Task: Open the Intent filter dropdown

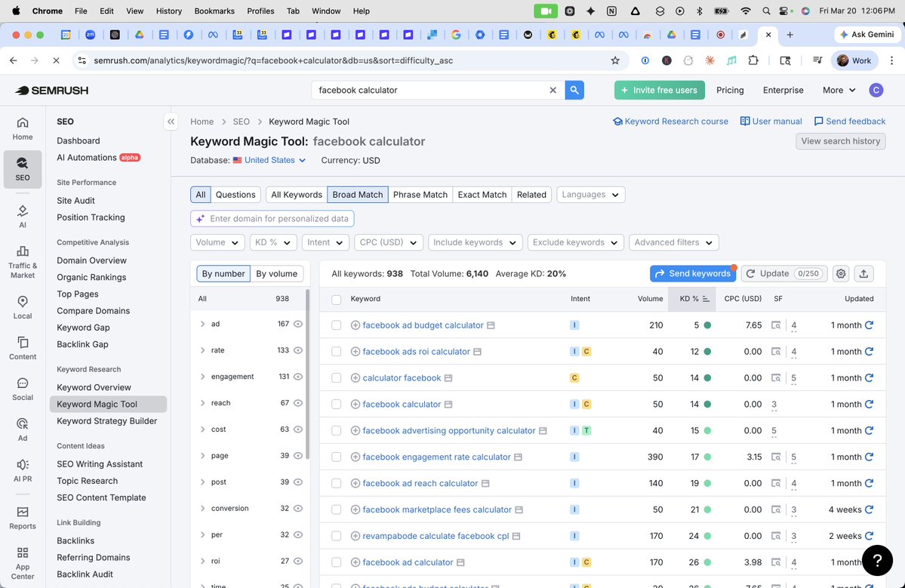Action: pos(325,242)
